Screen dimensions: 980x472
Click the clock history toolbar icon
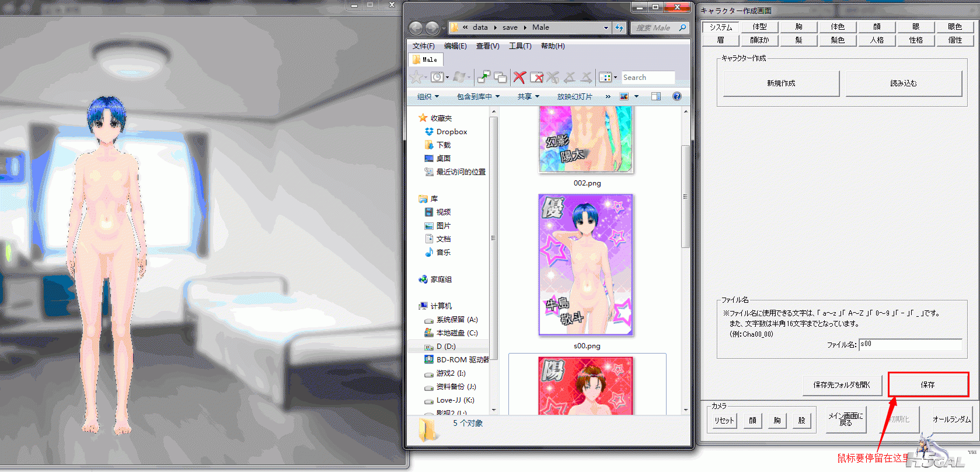437,77
